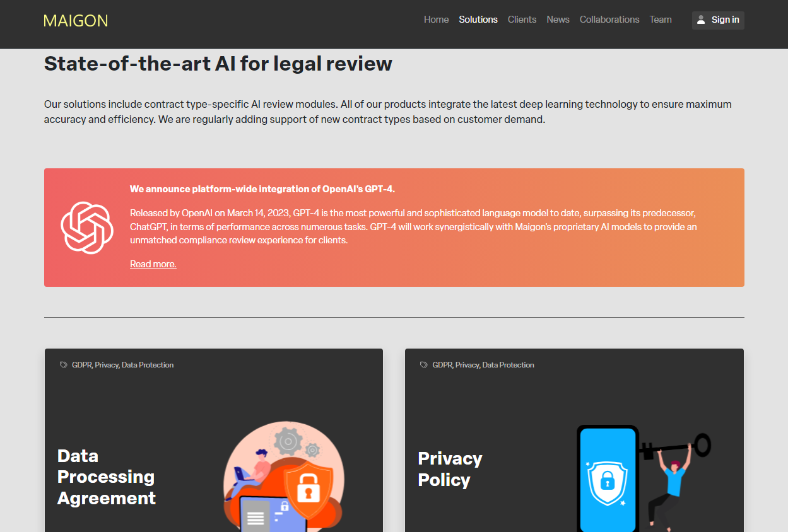This screenshot has width=788, height=532.
Task: Click GDPR tags on Data Processing card
Action: [x=122, y=365]
